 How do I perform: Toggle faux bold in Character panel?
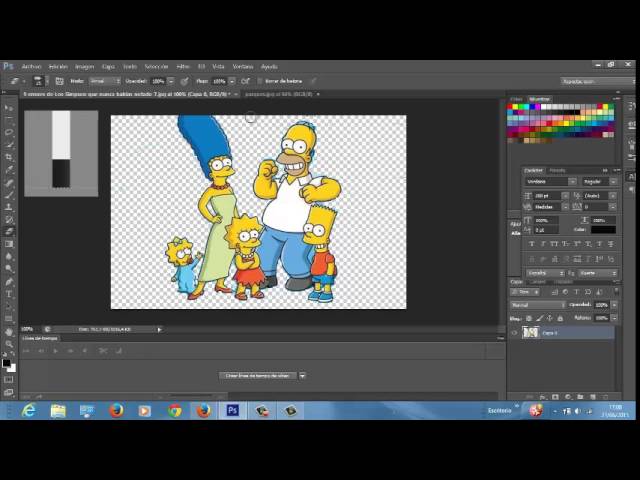click(x=531, y=244)
